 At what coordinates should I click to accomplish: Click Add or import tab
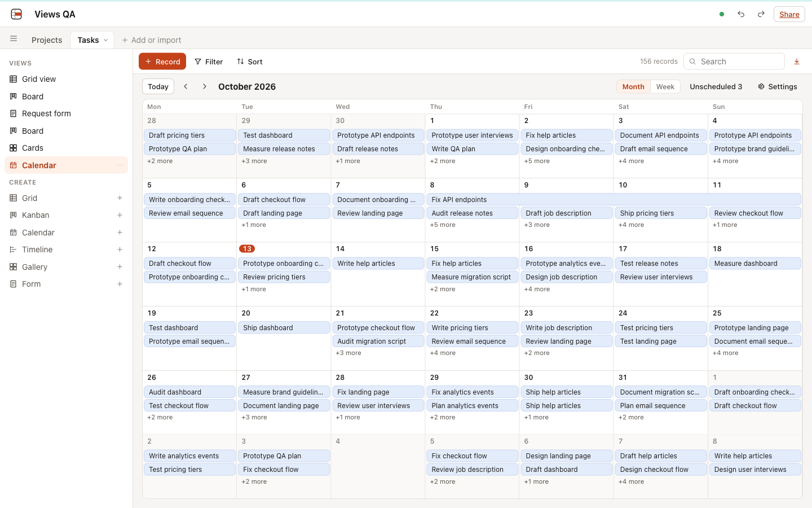coord(152,40)
